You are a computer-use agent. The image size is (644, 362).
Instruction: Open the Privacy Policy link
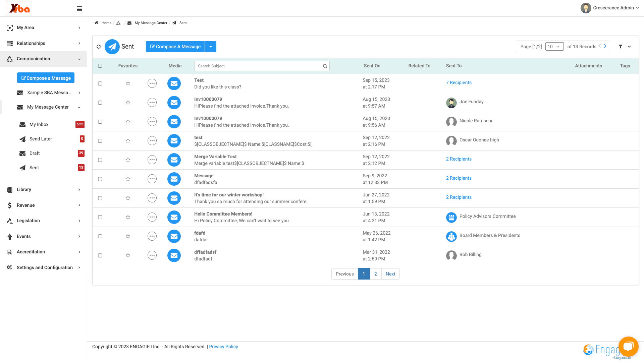coord(223,347)
